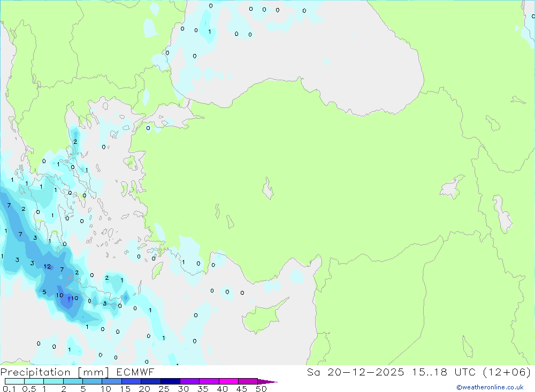The height and width of the screenshot is (392, 535).
Task: Click the legend label '45'
Action: click(x=242, y=389)
